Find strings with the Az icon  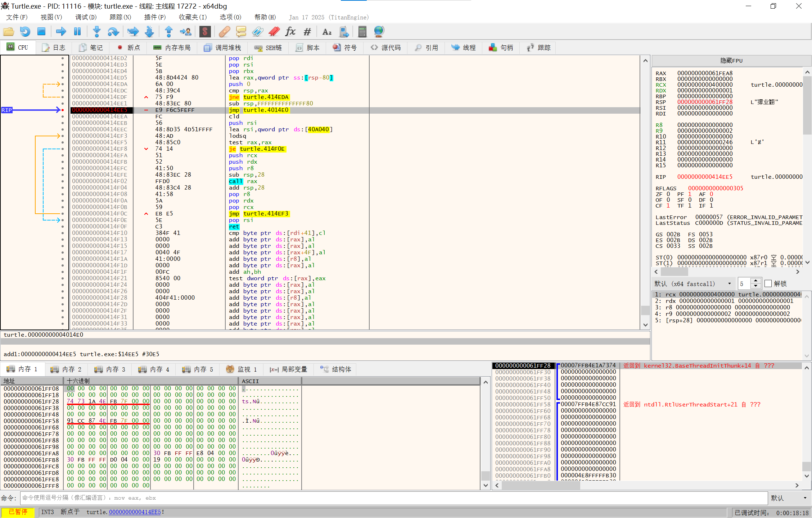[x=326, y=32]
